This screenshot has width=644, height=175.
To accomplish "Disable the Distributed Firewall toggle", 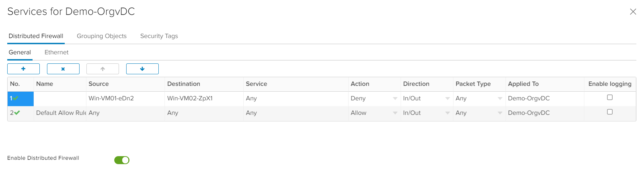I will click(122, 160).
